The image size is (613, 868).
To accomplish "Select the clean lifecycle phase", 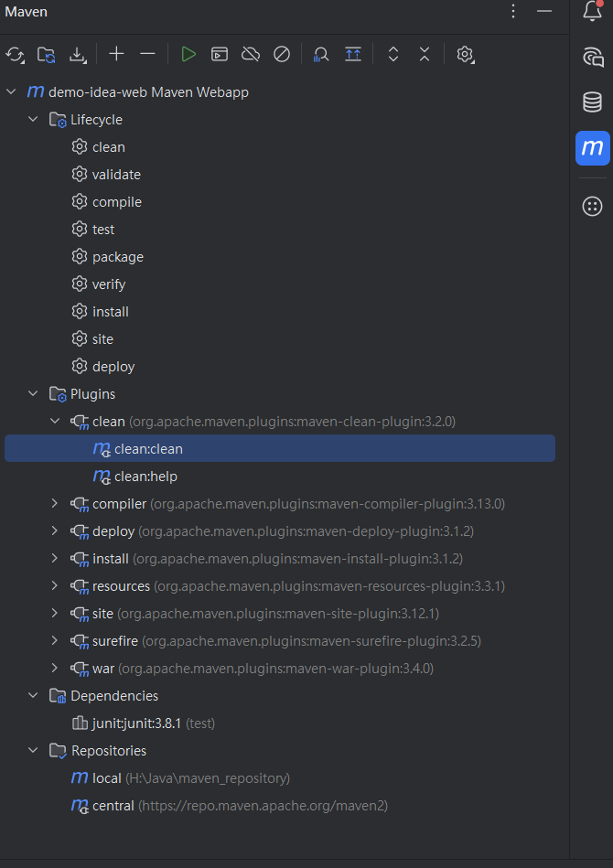I will (x=98, y=146).
